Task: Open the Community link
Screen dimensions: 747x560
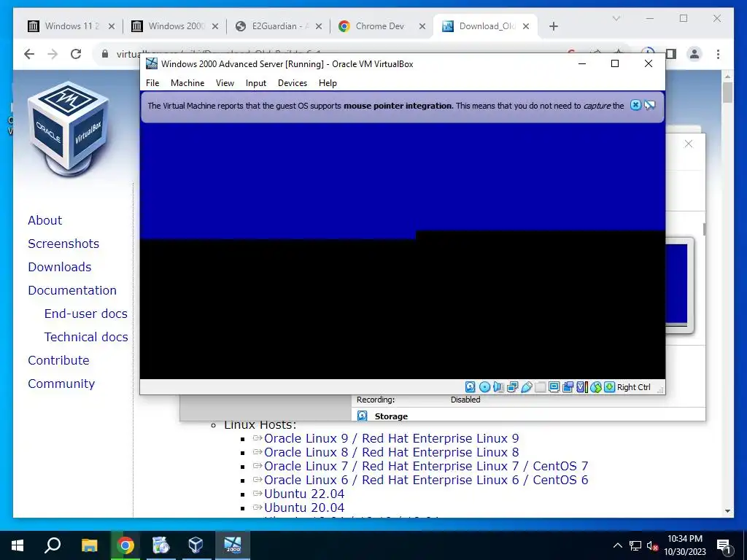Action: pyautogui.click(x=61, y=384)
